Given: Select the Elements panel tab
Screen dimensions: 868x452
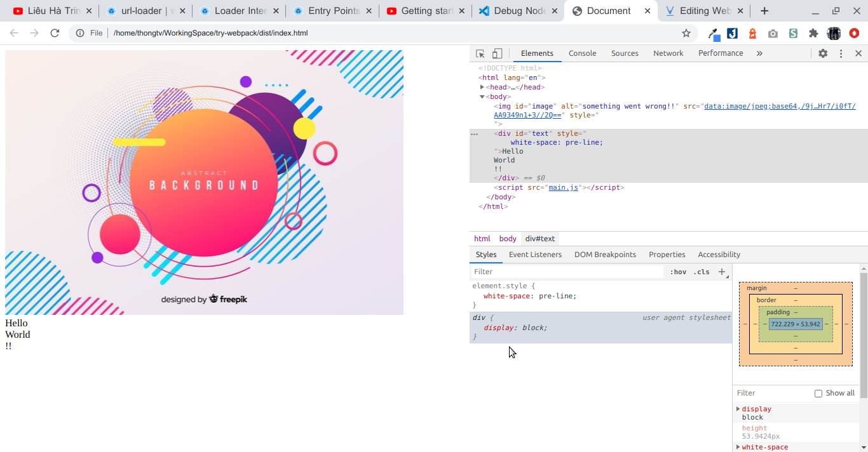Looking at the screenshot, I should (537, 53).
